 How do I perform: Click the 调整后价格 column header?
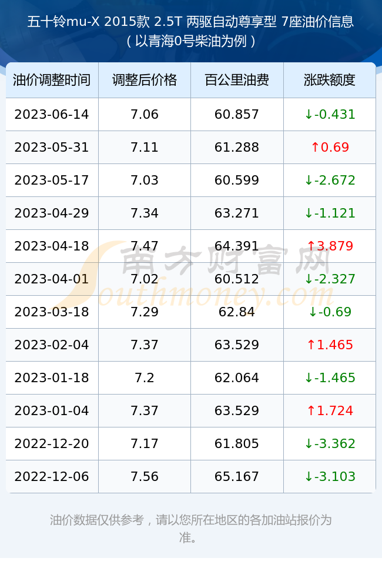(145, 80)
